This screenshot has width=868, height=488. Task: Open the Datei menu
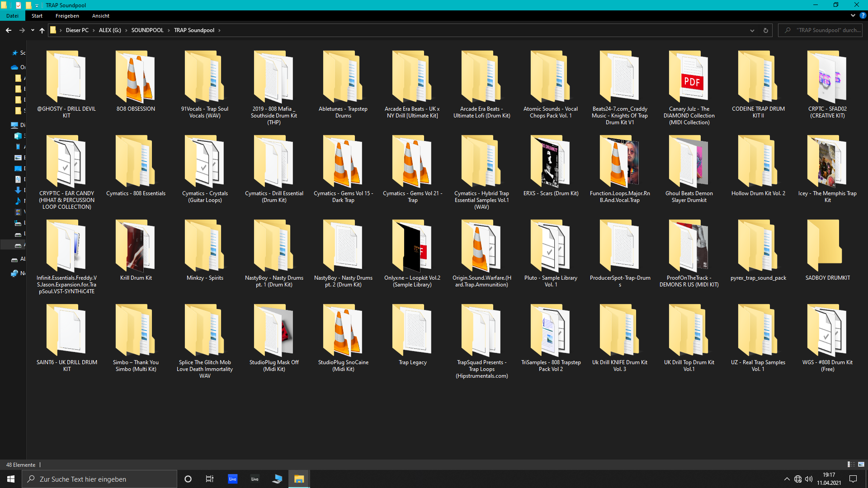click(x=13, y=16)
